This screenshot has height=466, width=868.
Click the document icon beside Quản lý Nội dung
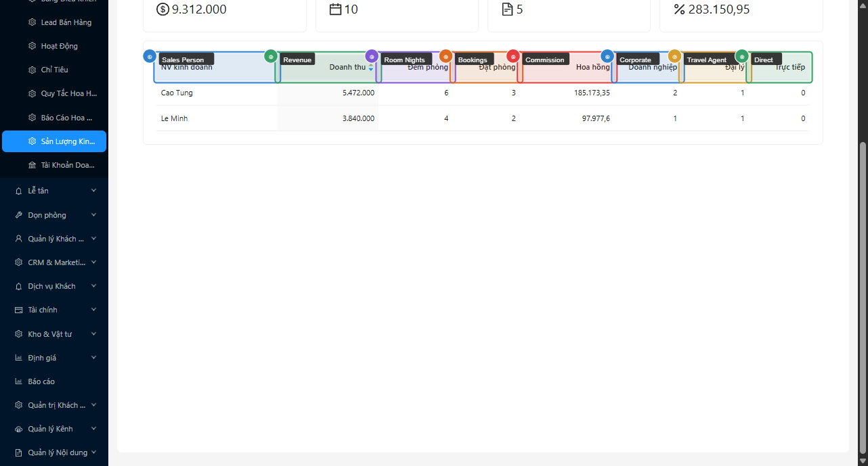pos(18,452)
